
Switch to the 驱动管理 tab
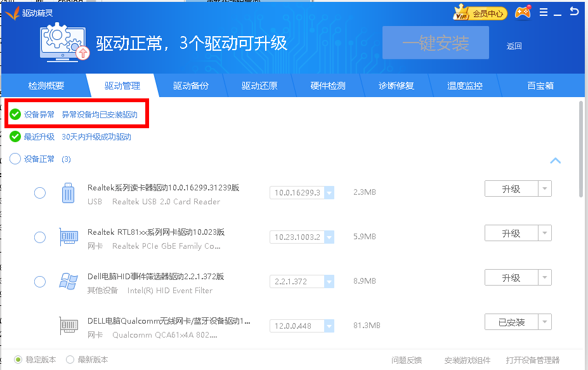pyautogui.click(x=122, y=86)
